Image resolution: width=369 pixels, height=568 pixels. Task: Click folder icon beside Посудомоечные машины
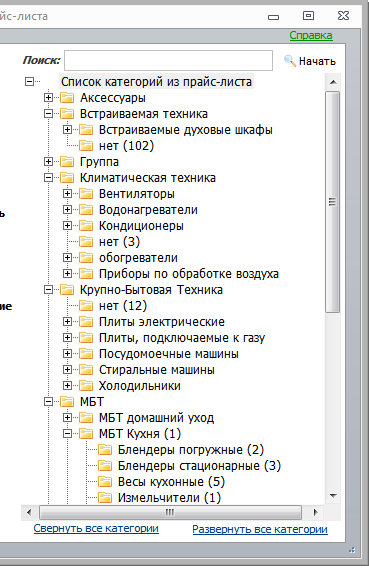pyautogui.click(x=86, y=354)
